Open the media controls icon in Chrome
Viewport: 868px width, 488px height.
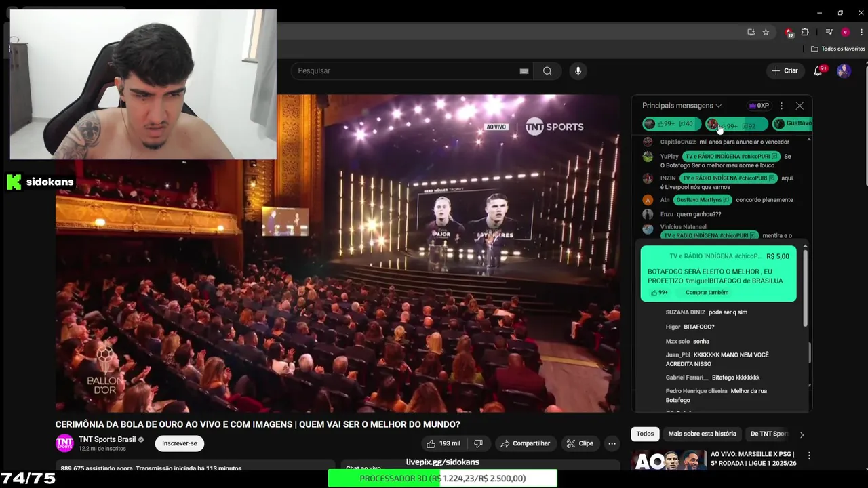click(829, 32)
